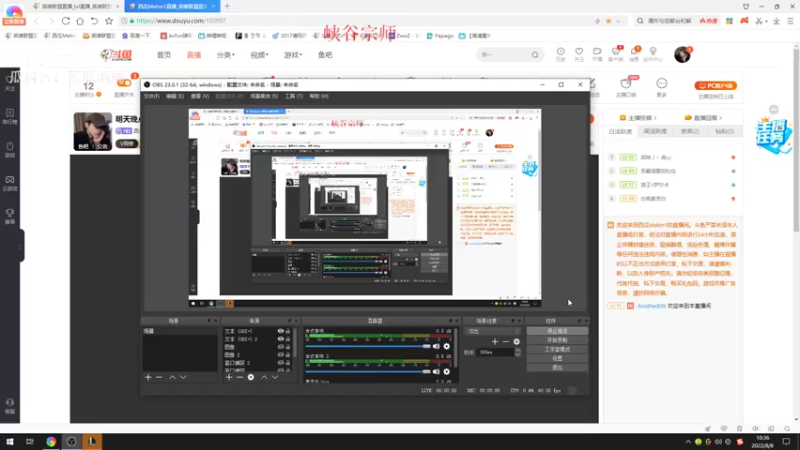Remove selected source with minus icon
The height and width of the screenshot is (450, 800).
pos(240,378)
